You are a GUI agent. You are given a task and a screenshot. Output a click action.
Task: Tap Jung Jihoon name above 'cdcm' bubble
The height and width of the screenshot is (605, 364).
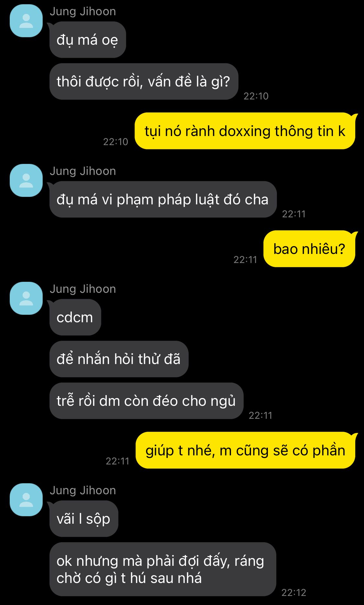(83, 289)
